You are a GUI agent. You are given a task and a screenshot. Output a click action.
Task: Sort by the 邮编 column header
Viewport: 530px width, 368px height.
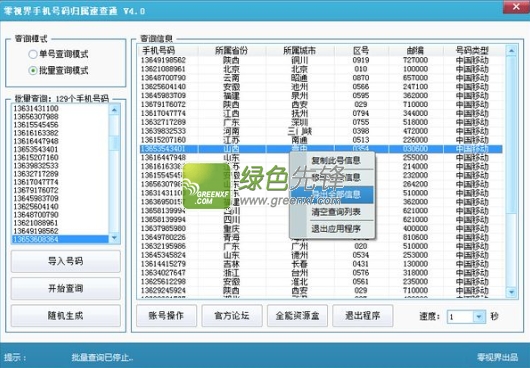[x=416, y=51]
